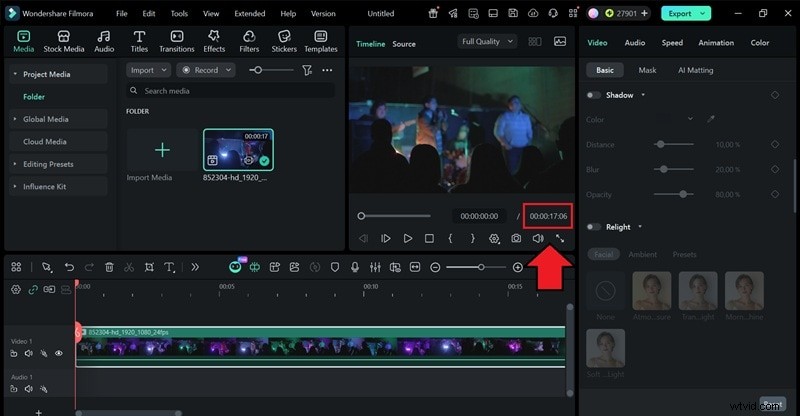Open the Full Quality dropdown
Image resolution: width=800 pixels, height=416 pixels.
tap(487, 41)
